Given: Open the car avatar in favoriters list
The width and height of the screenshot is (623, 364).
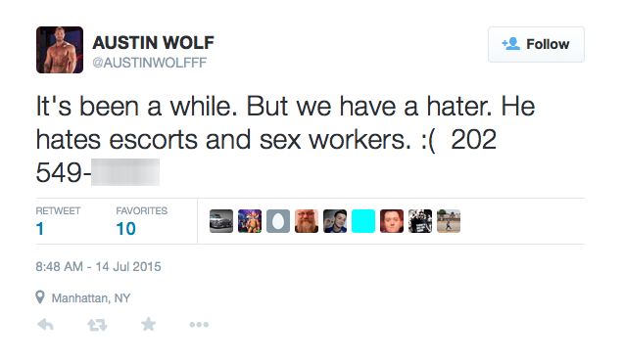Looking at the screenshot, I should tap(221, 221).
